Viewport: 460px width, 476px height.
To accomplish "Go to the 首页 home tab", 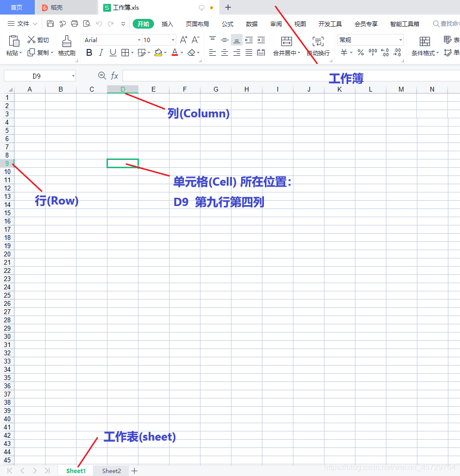I will tap(16, 7).
